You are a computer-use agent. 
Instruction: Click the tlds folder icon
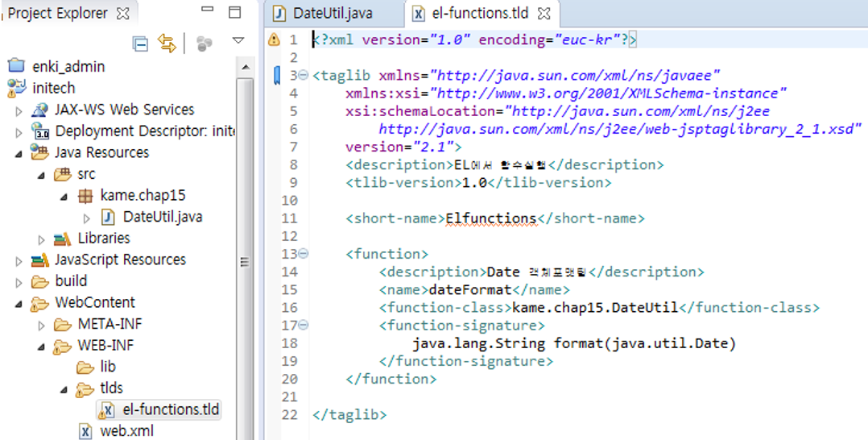tap(85, 389)
